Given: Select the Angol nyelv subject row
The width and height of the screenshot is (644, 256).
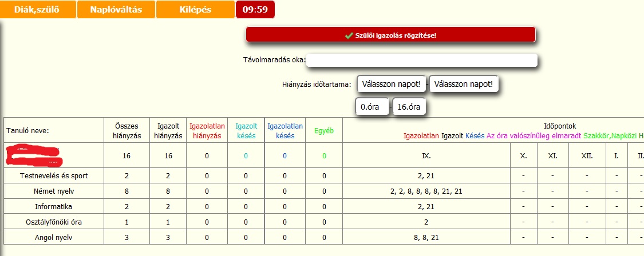Looking at the screenshot, I should pyautogui.click(x=54, y=237).
